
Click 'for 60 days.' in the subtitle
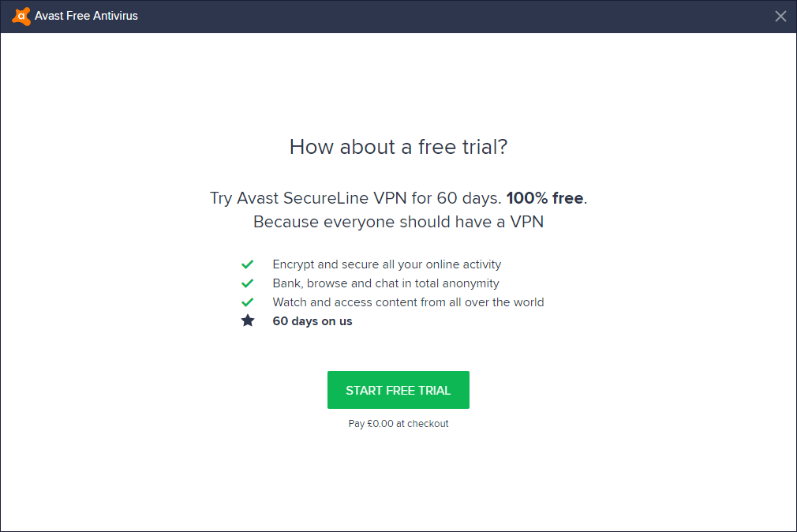pos(456,198)
